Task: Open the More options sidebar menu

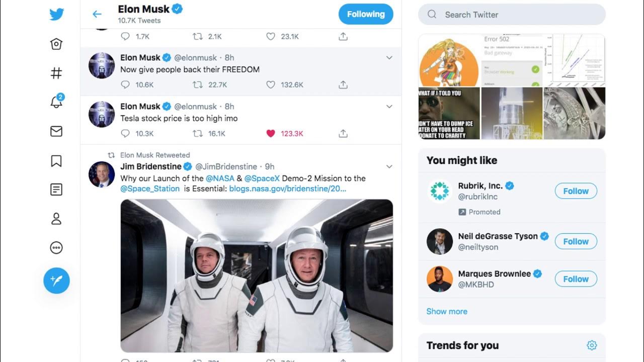Action: pyautogui.click(x=56, y=248)
